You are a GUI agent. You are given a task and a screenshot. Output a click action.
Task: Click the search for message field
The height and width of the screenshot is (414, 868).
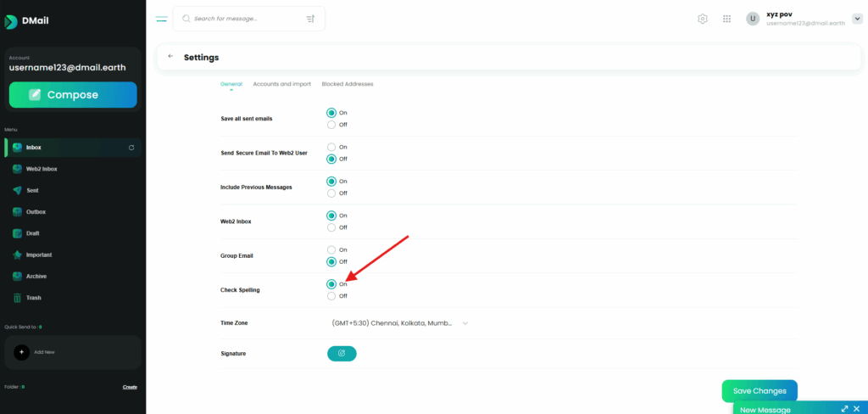(244, 19)
